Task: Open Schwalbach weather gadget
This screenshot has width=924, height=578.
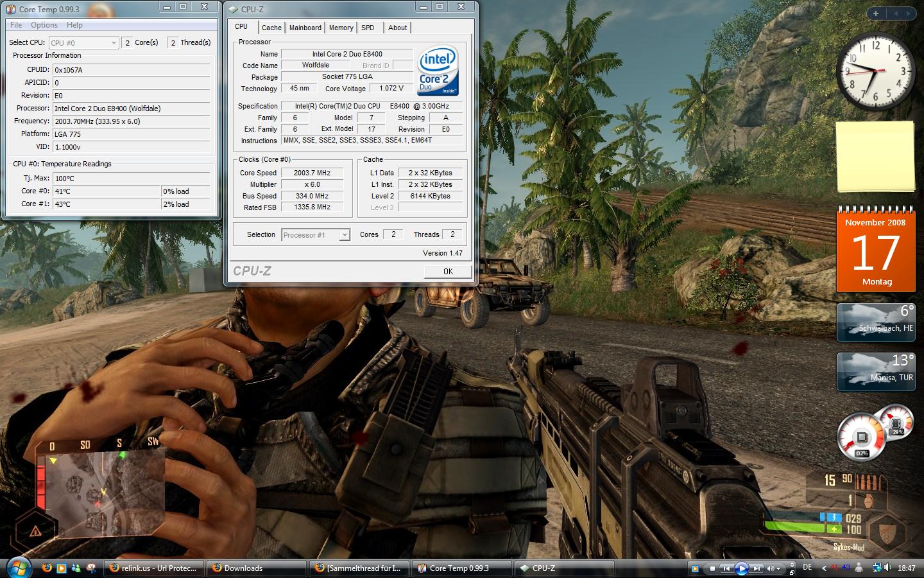Action: pos(876,322)
